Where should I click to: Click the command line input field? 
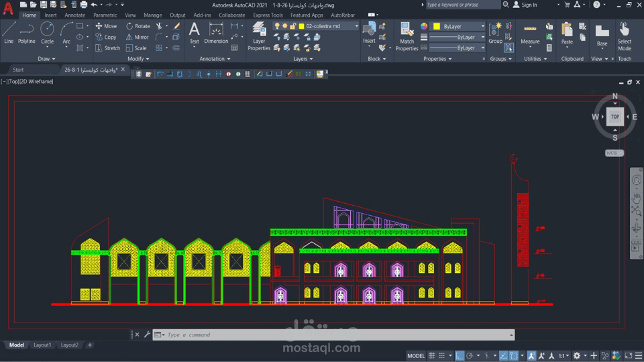(x=337, y=335)
